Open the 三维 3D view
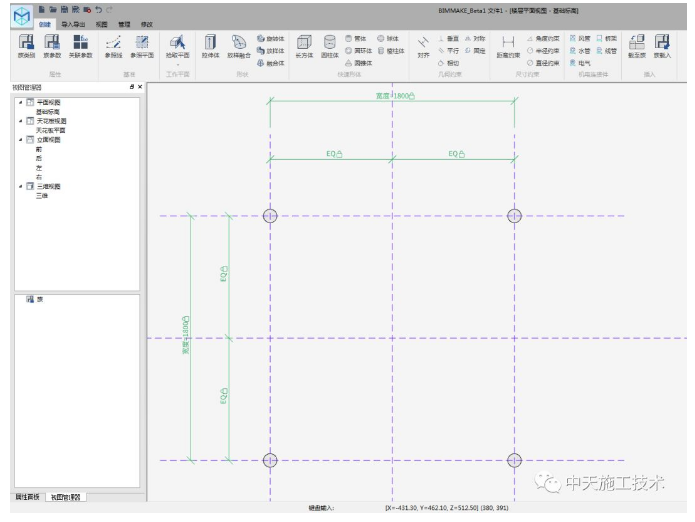 (42, 195)
